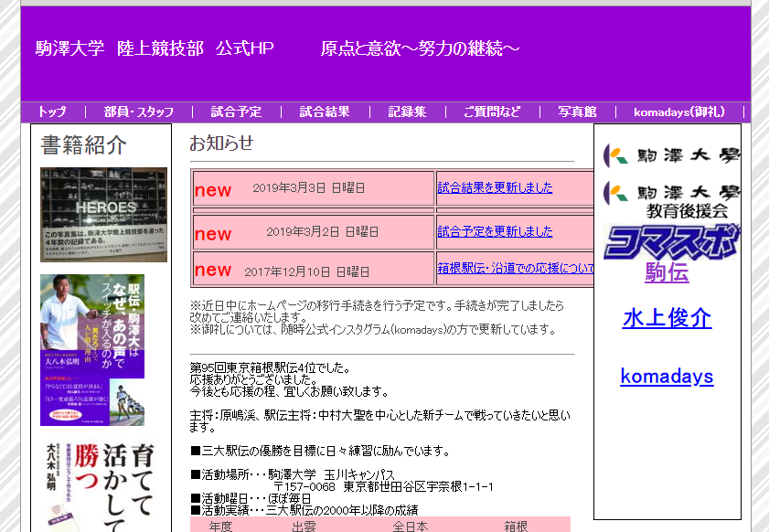769x532 pixels.
Task: Click the 〒157-0068 address line
Action: pyautogui.click(x=383, y=487)
